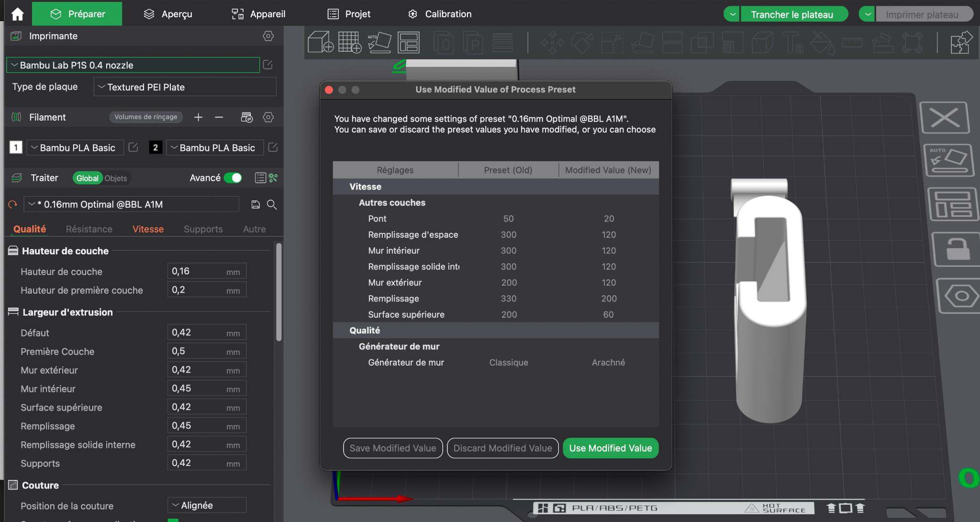Screen dimensions: 980x522
Task: Switch process scope to Objets
Action: tap(116, 178)
